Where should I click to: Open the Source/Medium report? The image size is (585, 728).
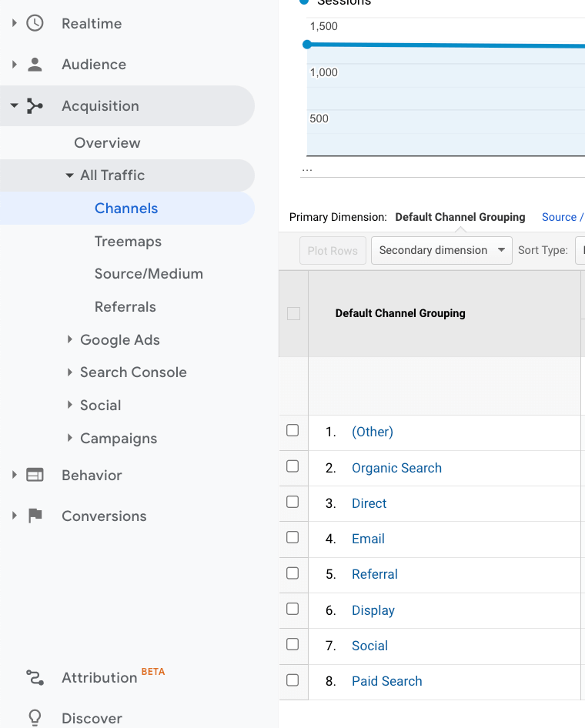pyautogui.click(x=149, y=274)
